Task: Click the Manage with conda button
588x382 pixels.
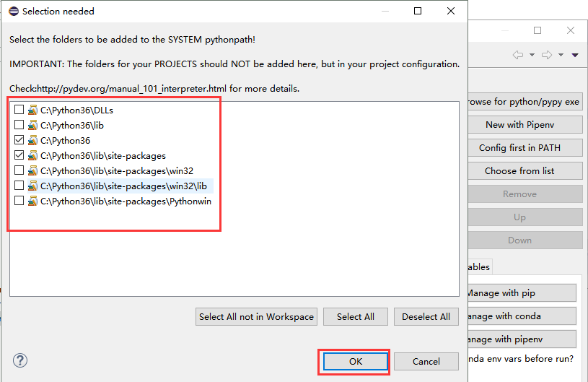Action: (522, 316)
